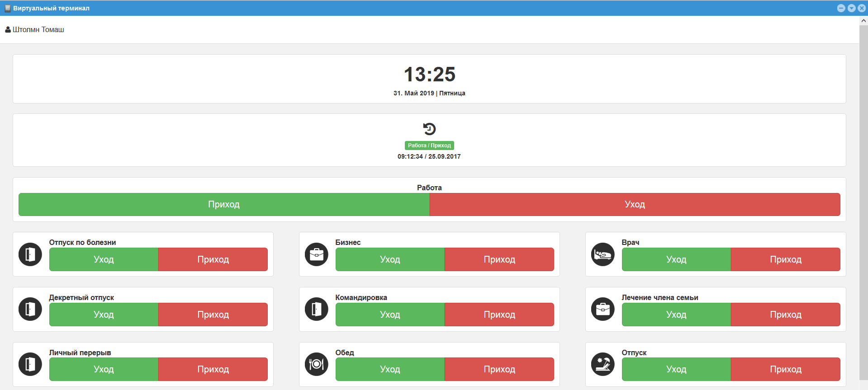This screenshot has width=868, height=390.
Task: Click the timestamp 09:12:34 / 25.09.2017
Action: (429, 156)
